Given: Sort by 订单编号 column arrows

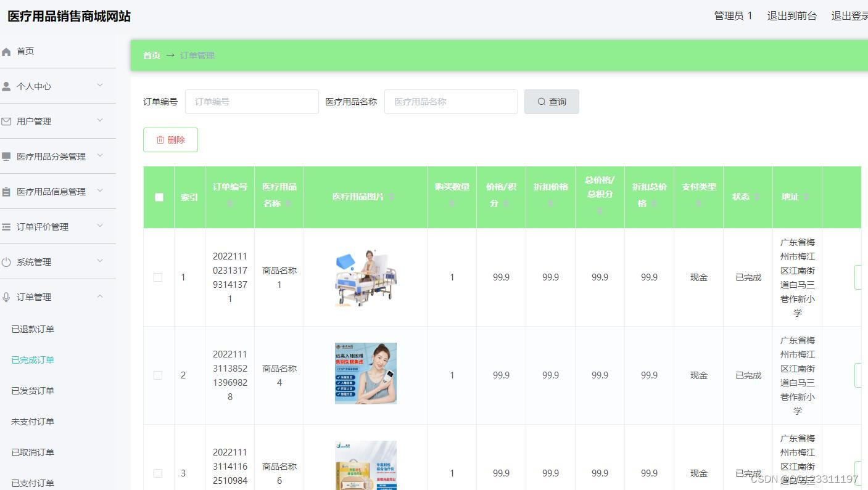Looking at the screenshot, I should (x=230, y=203).
